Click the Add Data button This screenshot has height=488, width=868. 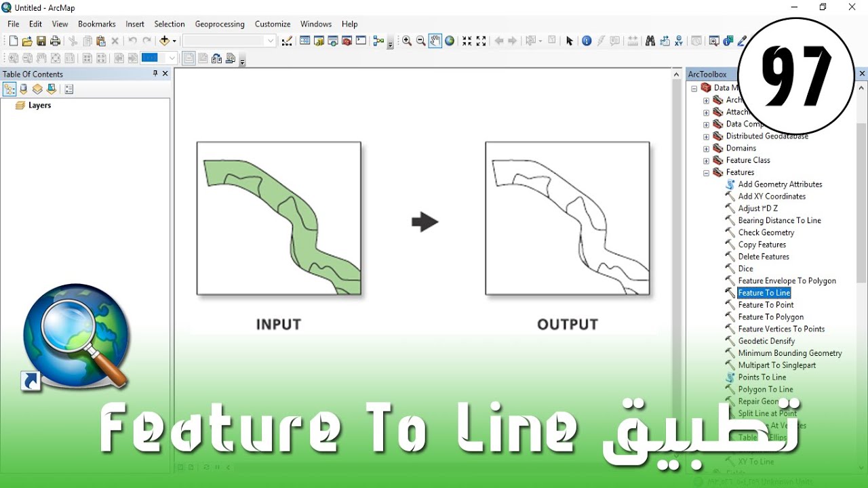point(164,41)
